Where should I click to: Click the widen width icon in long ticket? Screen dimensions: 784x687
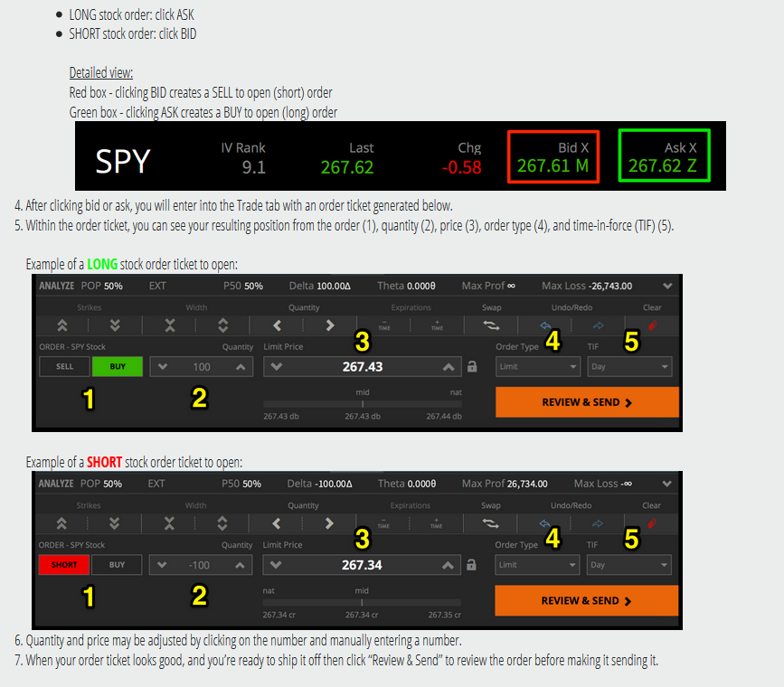[223, 326]
